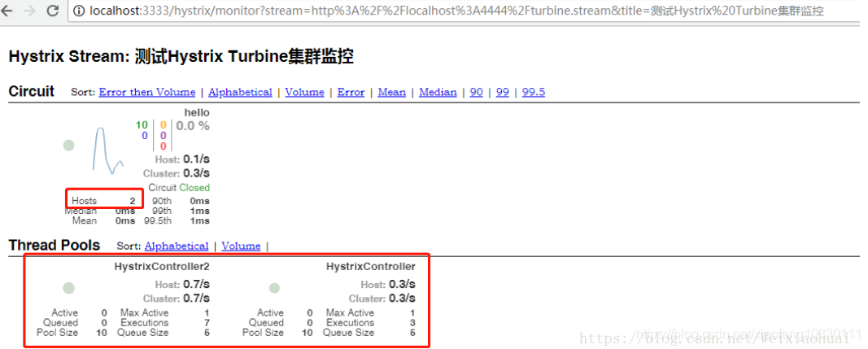Sort circuits by 99.5 percentile
868x349 pixels.
(x=534, y=92)
